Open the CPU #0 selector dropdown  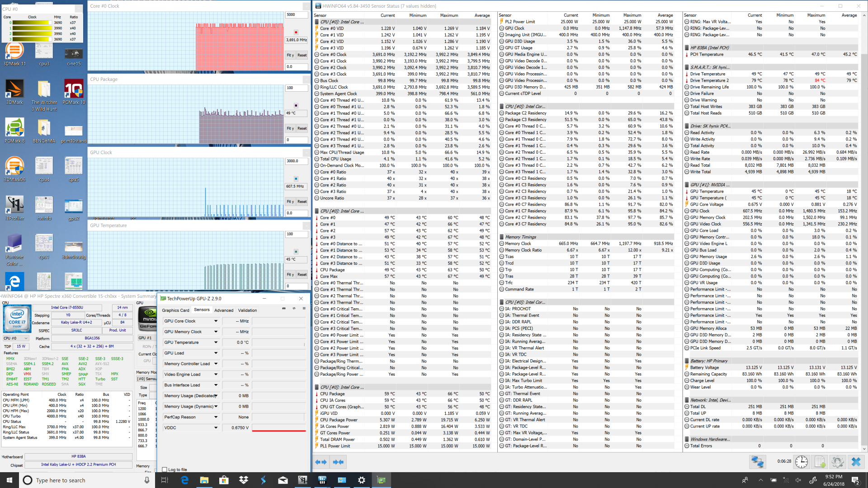pos(15,338)
